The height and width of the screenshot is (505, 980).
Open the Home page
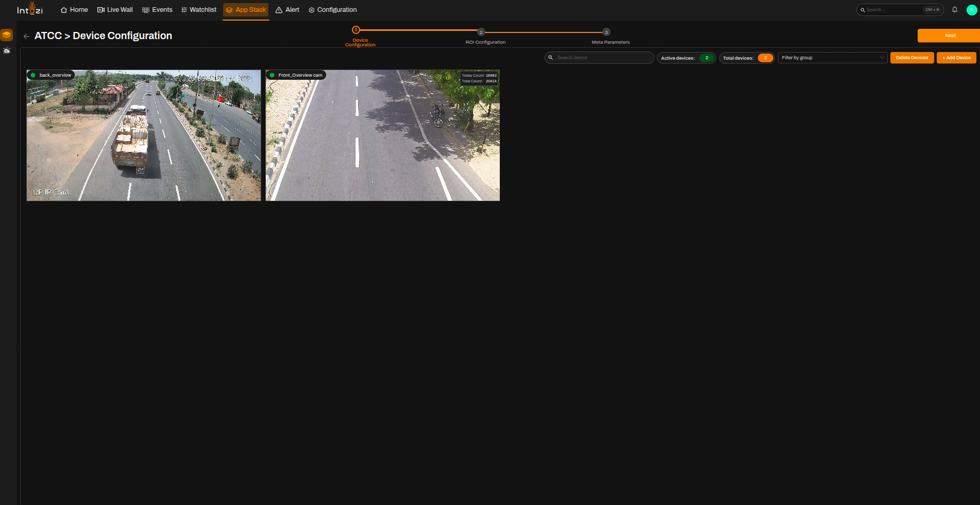(74, 10)
